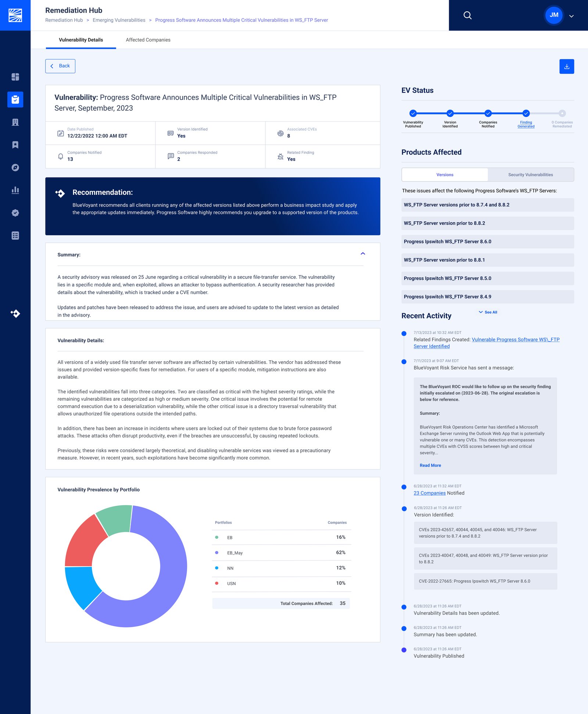588x714 pixels.
Task: Open the checklist sidebar icon
Action: point(15,236)
